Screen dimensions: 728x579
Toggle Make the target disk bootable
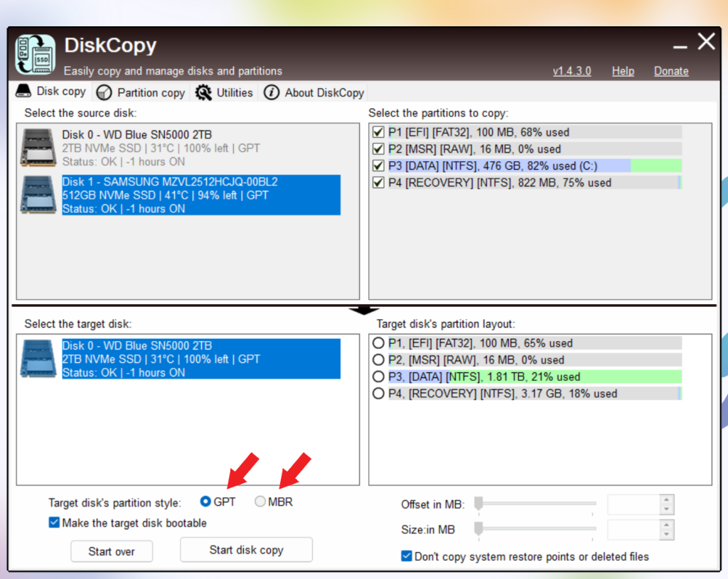[x=54, y=523]
